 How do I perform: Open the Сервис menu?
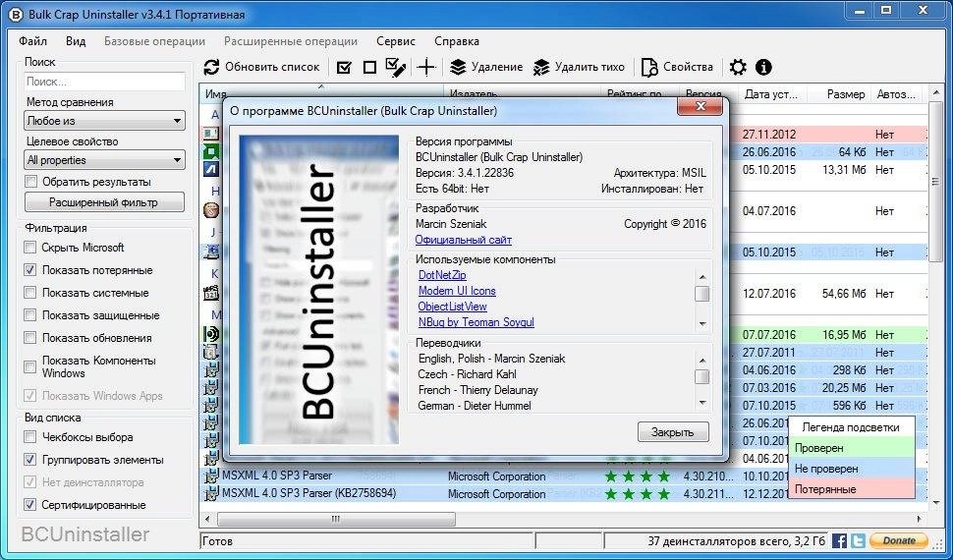[396, 41]
